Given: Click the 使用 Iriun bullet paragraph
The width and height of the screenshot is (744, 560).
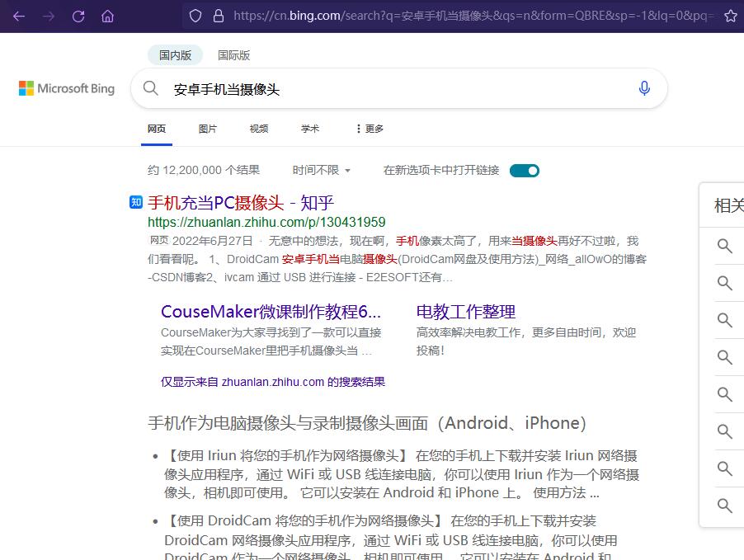Looking at the screenshot, I should point(402,474).
